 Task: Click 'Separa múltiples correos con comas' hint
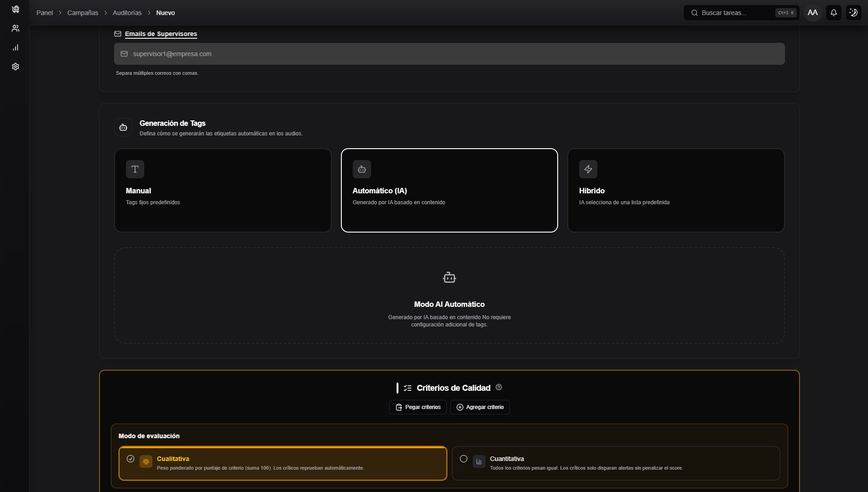pyautogui.click(x=157, y=73)
